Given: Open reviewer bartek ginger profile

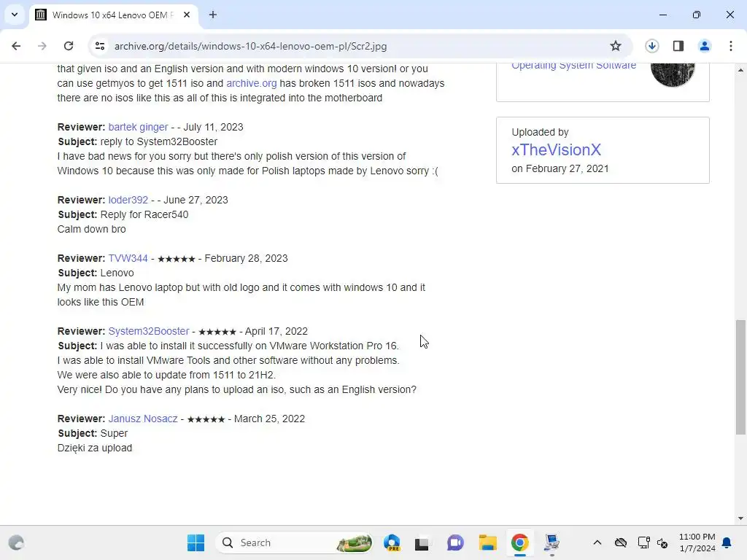Looking at the screenshot, I should (x=138, y=127).
